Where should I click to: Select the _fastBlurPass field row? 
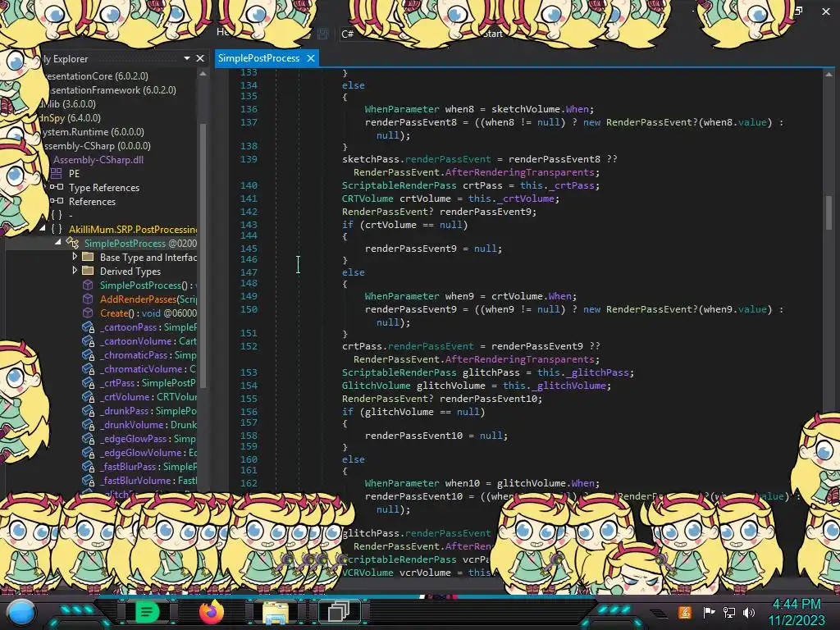(139, 466)
